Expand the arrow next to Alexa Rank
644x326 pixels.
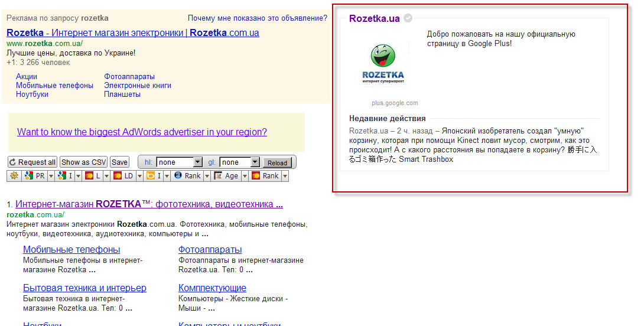pyautogui.click(x=207, y=176)
